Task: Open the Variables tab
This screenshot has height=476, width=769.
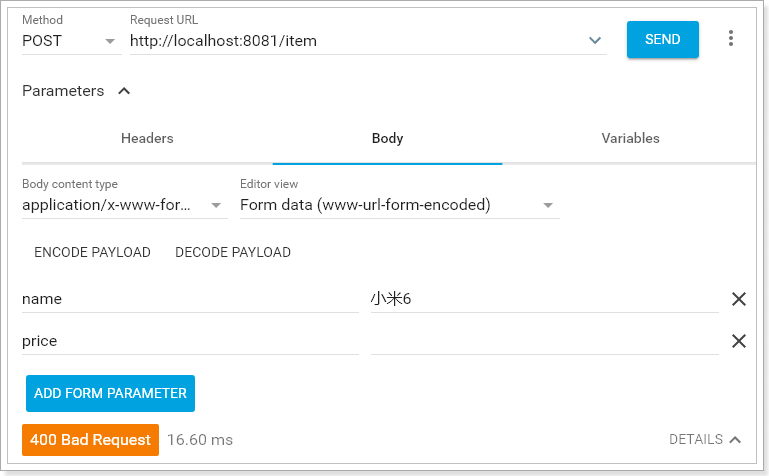Action: click(630, 138)
